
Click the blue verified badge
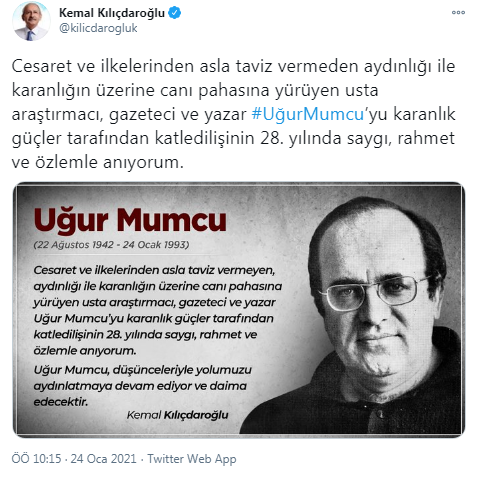(x=174, y=13)
